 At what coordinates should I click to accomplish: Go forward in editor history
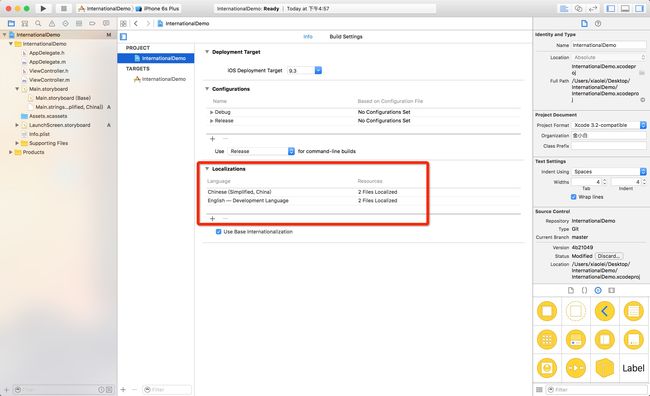pos(148,24)
